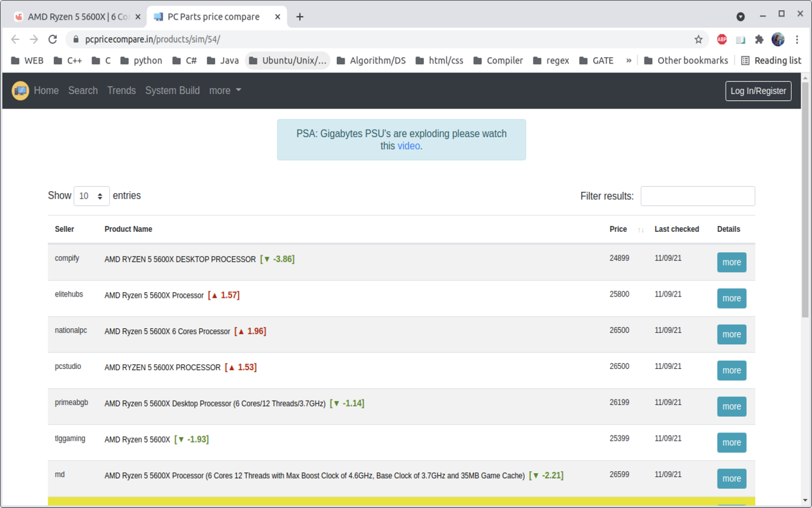The image size is (812, 508).
Task: Open the browser Extensions puzzle icon
Action: (759, 39)
